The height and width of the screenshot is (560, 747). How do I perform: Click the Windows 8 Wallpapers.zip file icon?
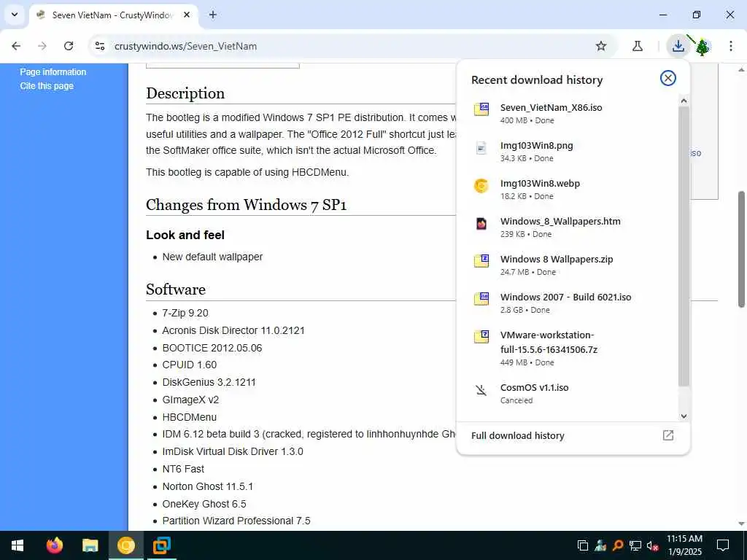(x=481, y=260)
